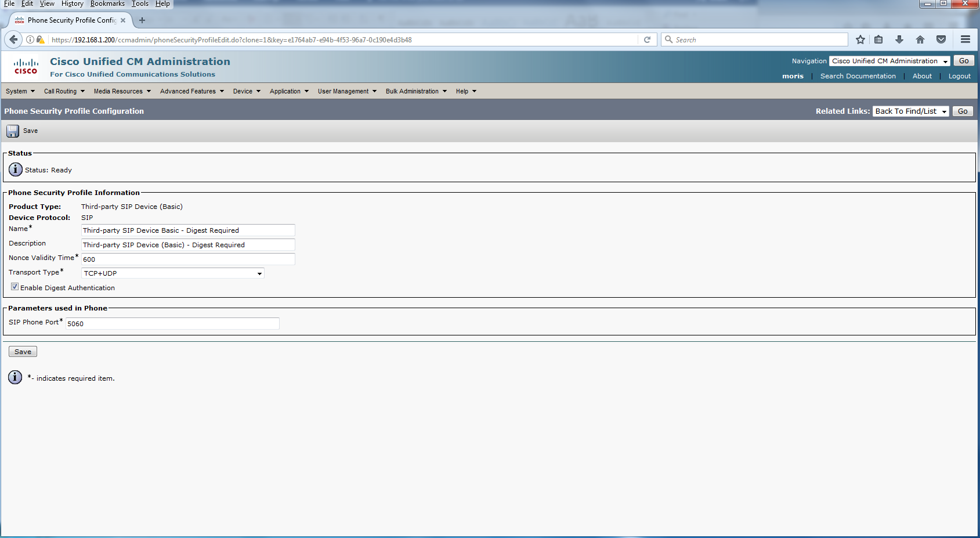The width and height of the screenshot is (980, 538).
Task: Click Go next to Related Links
Action: [x=963, y=111]
